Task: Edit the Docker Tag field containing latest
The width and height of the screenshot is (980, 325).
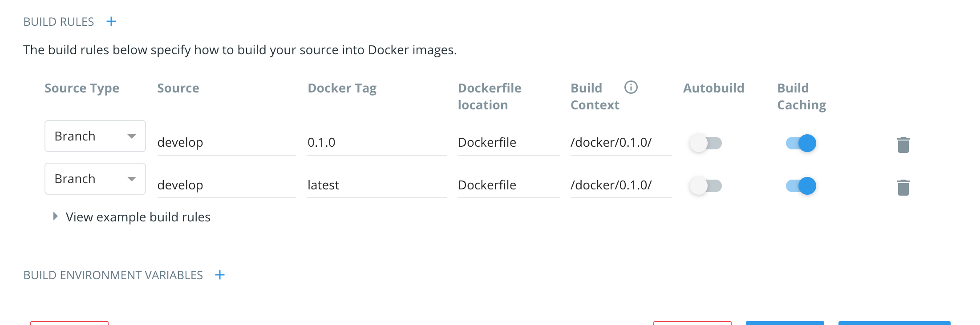Action: click(377, 185)
